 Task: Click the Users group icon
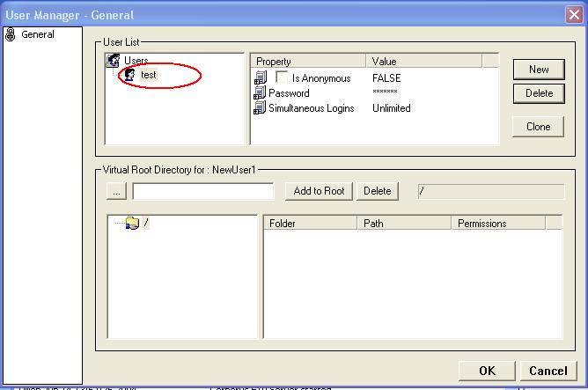point(113,61)
